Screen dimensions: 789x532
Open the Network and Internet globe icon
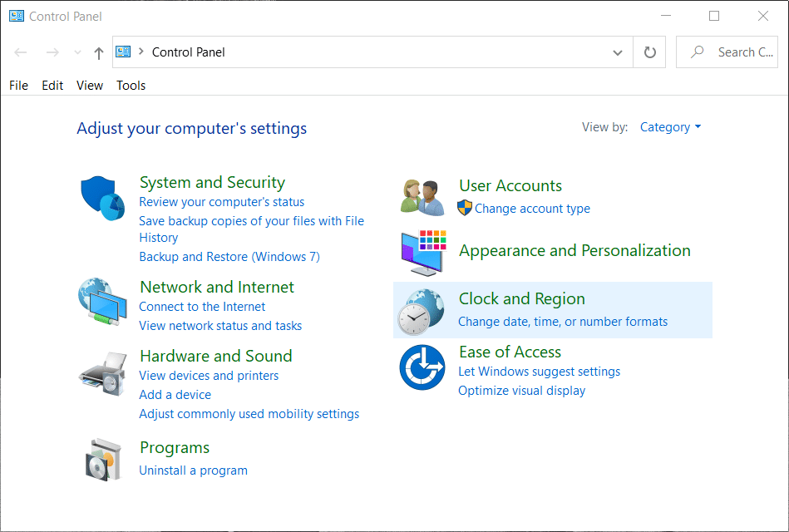click(x=101, y=296)
